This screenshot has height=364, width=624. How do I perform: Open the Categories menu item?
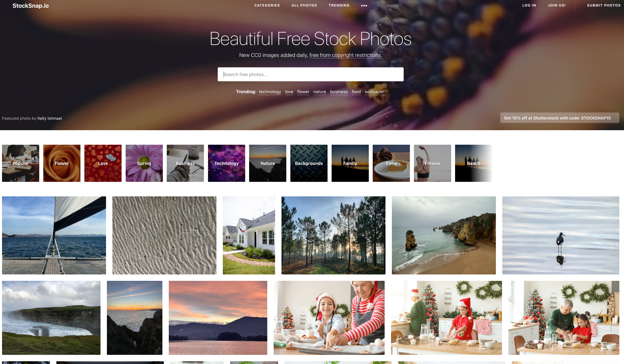[x=267, y=5]
